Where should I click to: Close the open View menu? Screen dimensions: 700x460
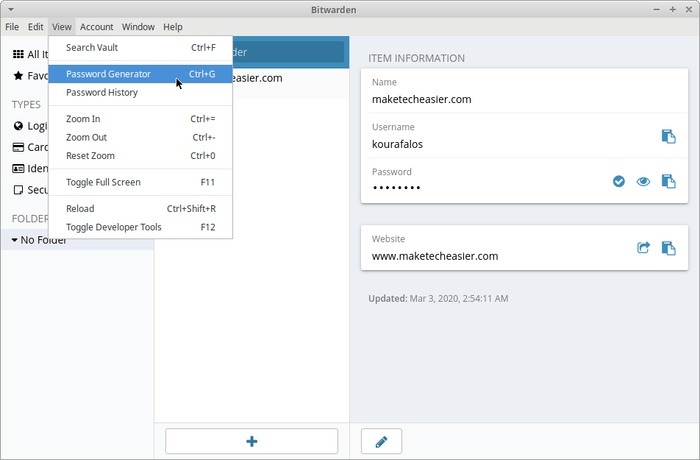click(x=62, y=27)
